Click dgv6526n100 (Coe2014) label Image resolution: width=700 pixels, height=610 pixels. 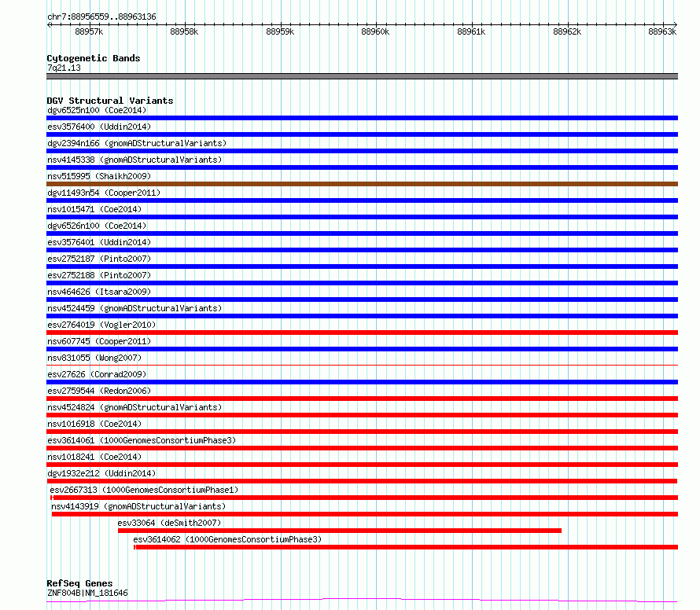(x=97, y=226)
